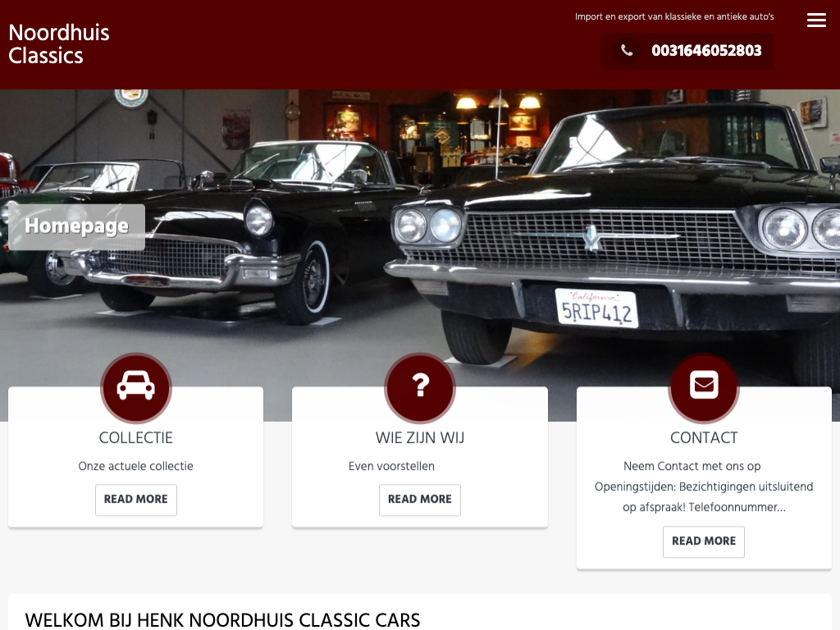This screenshot has height=630, width=840.
Task: Open the COLLECTIE card heading
Action: tap(135, 438)
